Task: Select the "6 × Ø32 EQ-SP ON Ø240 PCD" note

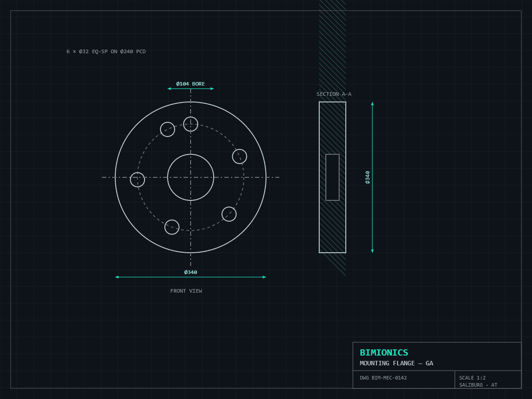Action: coord(106,52)
